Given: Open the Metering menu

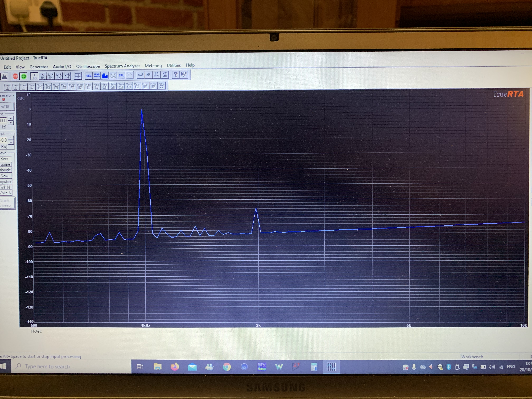Looking at the screenshot, I should click(153, 65).
